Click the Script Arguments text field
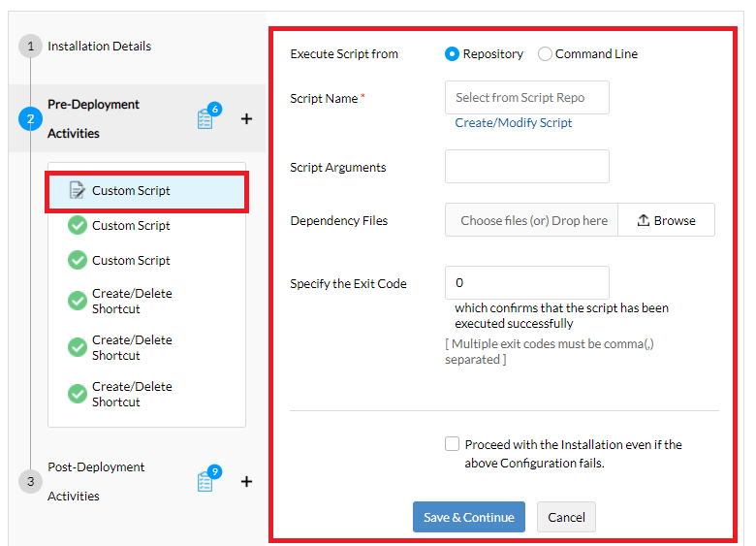756x546 pixels. click(x=527, y=167)
